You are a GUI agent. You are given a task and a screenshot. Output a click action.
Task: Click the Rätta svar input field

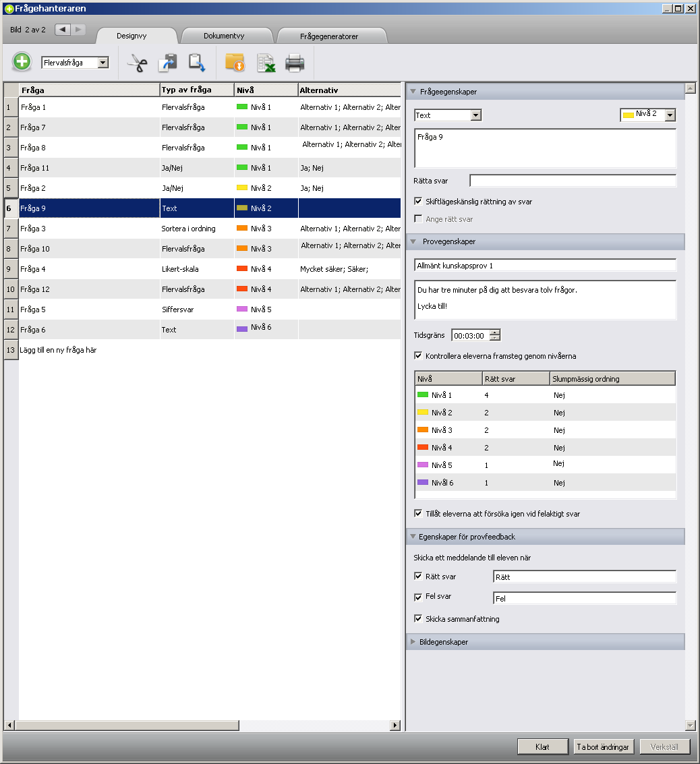(573, 181)
